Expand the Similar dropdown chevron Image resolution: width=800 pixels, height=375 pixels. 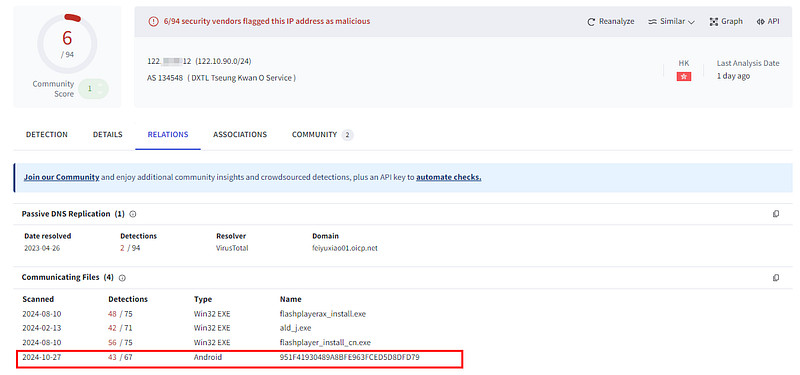[x=691, y=22]
